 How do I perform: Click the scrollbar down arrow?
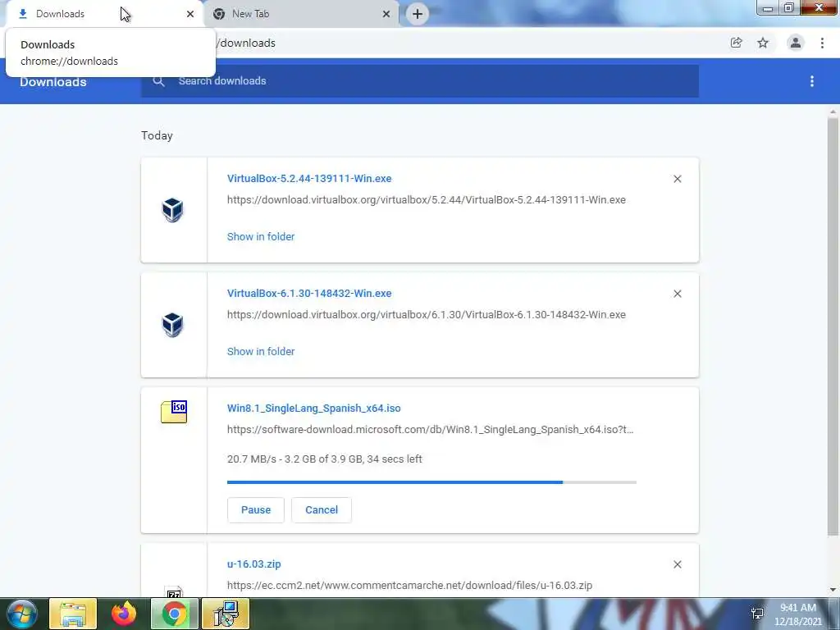click(x=833, y=590)
